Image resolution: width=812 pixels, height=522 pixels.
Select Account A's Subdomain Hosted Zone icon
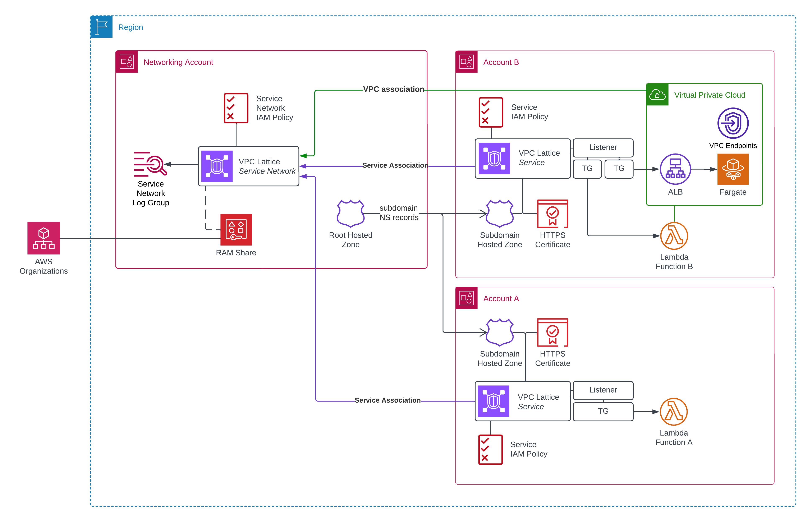tap(500, 332)
